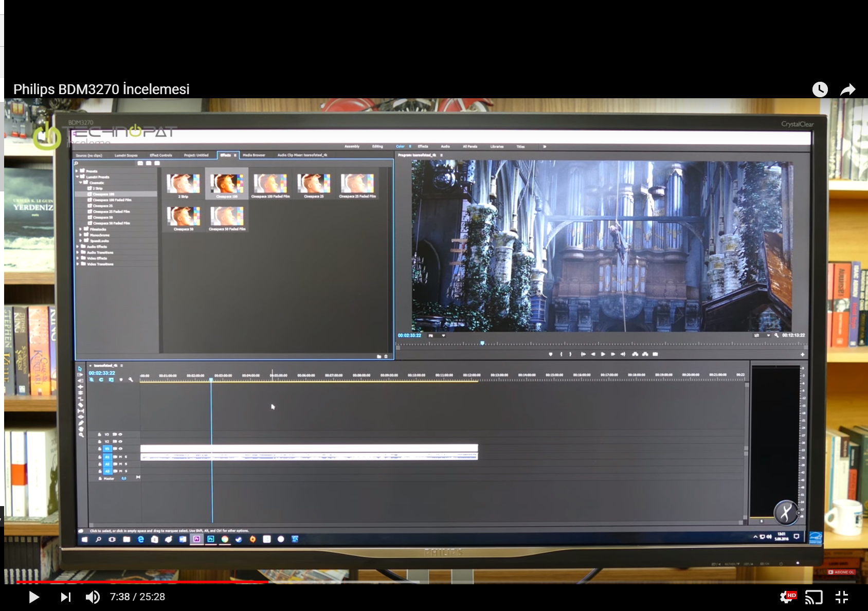Toggle A3 track targeting
This screenshot has height=611, width=868.
coord(107,471)
